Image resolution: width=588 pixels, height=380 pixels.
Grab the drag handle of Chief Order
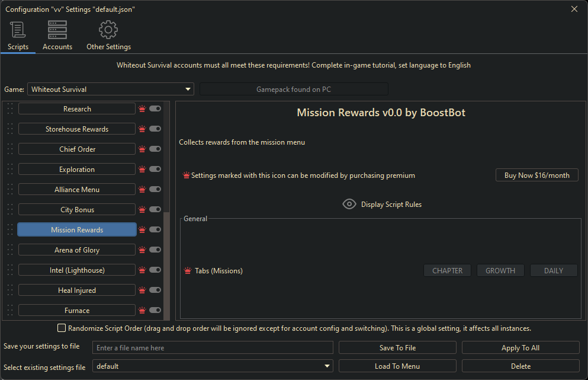[x=10, y=149]
